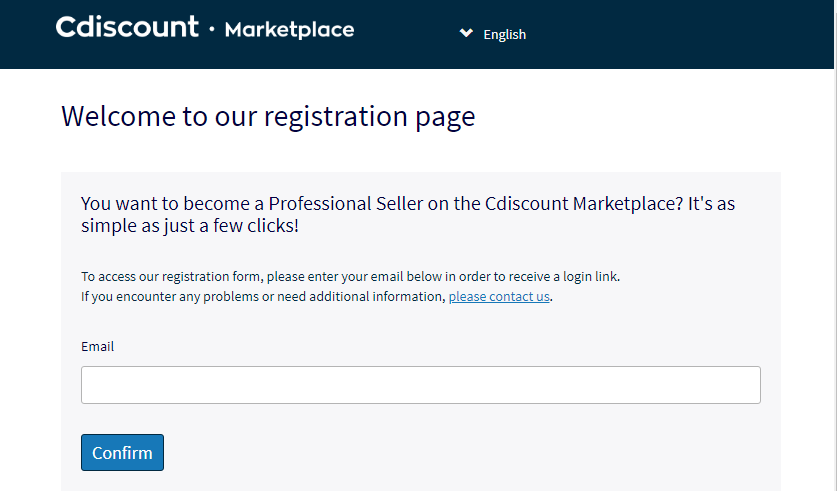Click the 'To access our registration form' sentence
Viewport: 837px width, 491px height.
[350, 276]
